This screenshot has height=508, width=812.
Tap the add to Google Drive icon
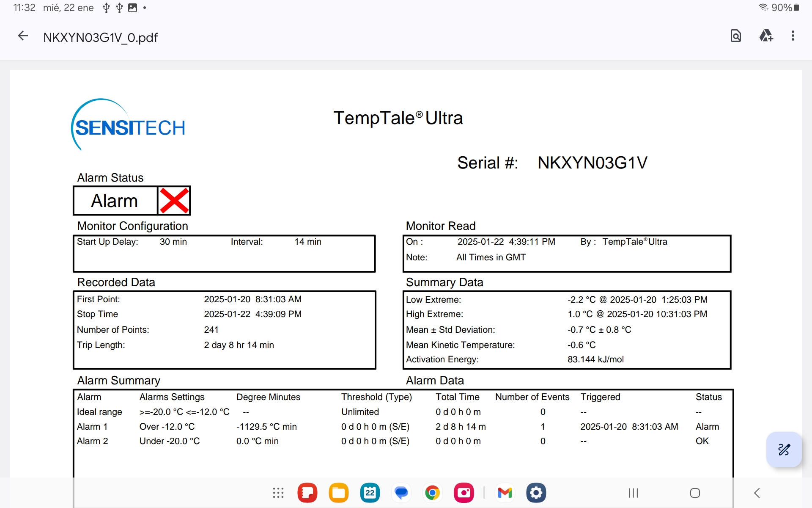(x=766, y=36)
